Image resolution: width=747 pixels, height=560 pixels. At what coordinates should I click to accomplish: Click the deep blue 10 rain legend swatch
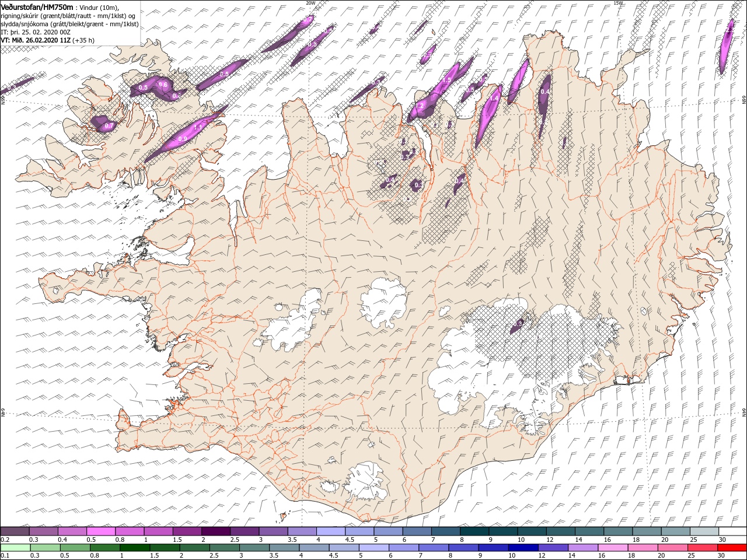pos(523,547)
